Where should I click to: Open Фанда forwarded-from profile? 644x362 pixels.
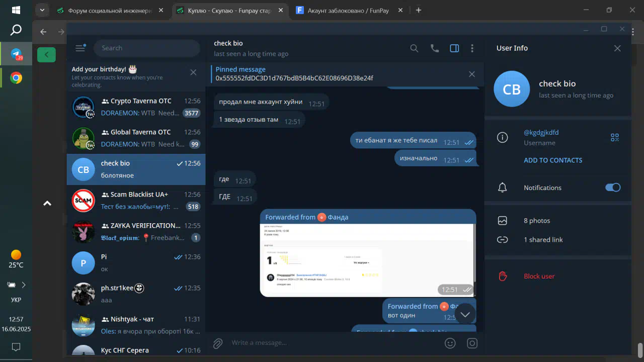pos(338,217)
